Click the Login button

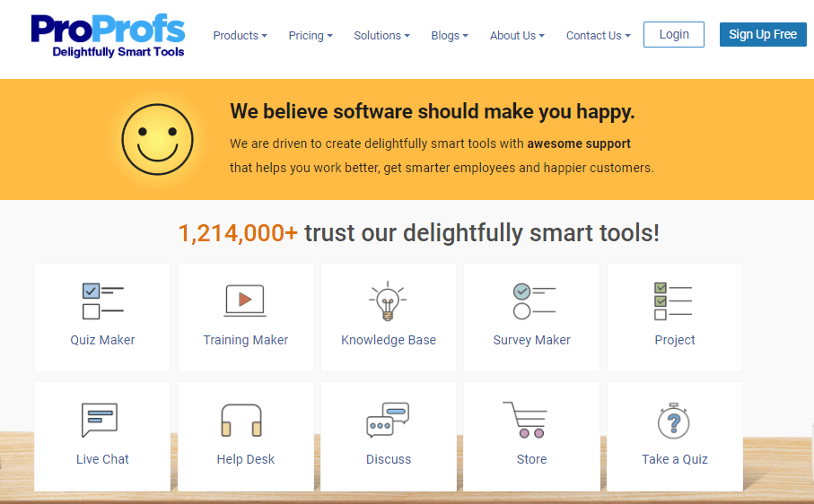674,34
